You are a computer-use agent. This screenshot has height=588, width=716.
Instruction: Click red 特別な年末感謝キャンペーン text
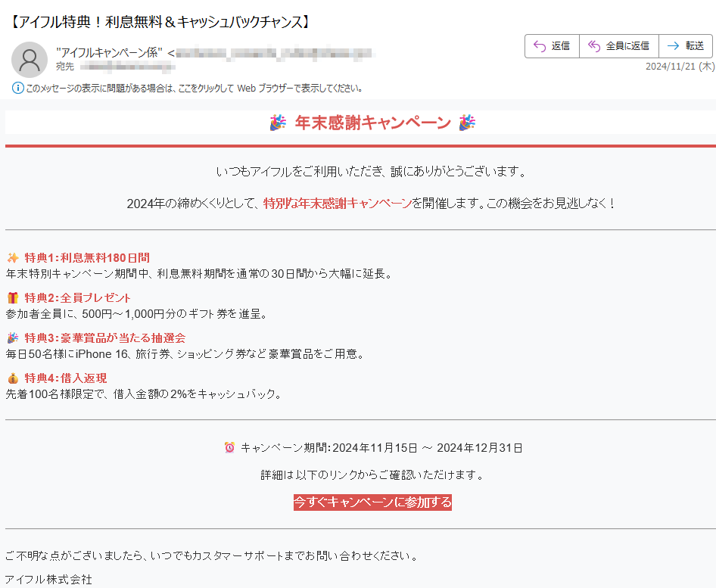338,203
